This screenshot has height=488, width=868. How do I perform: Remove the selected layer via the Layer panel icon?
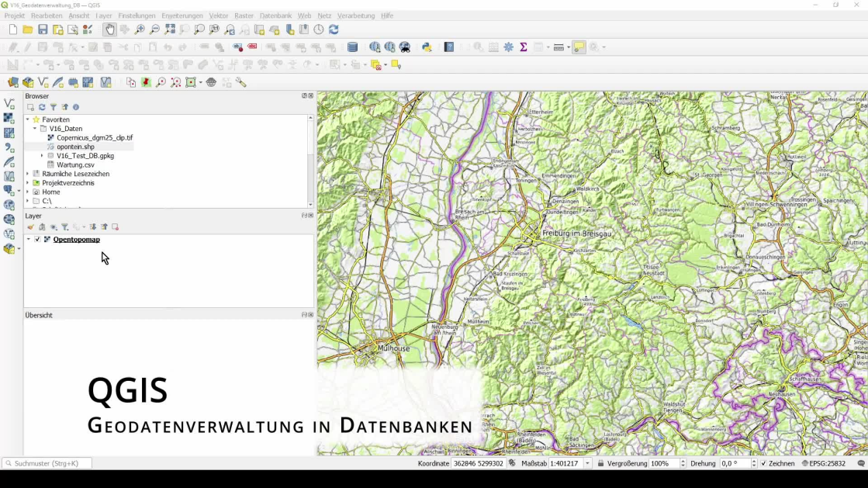click(115, 227)
